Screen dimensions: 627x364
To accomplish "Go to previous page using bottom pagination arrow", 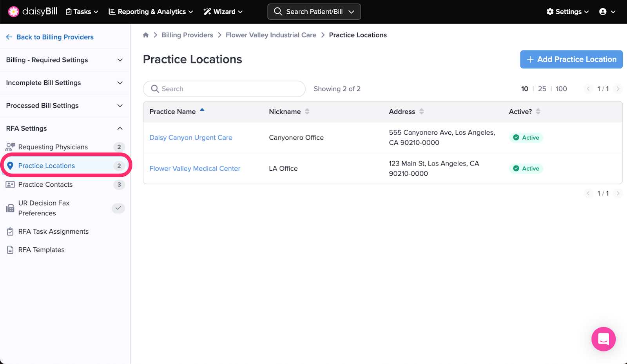I will [x=588, y=193].
